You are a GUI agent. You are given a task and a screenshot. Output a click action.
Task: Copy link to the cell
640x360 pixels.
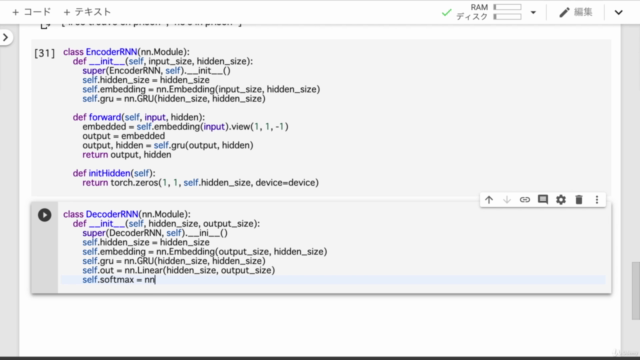[x=525, y=200]
